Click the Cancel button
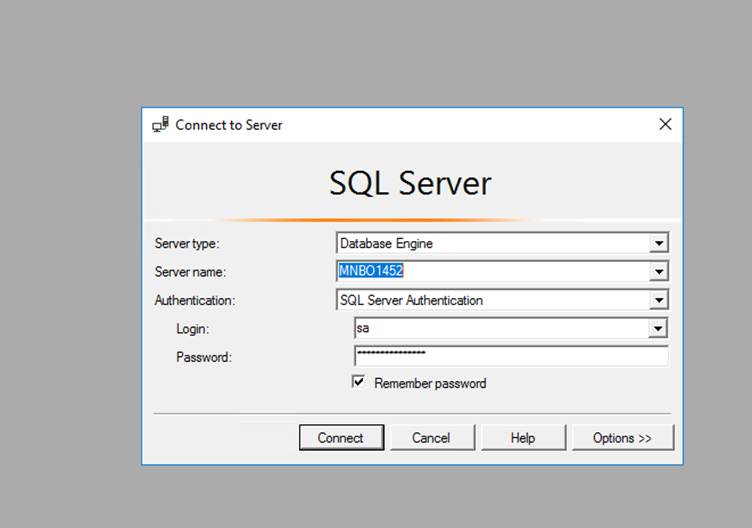Image resolution: width=752 pixels, height=528 pixels. [x=432, y=437]
